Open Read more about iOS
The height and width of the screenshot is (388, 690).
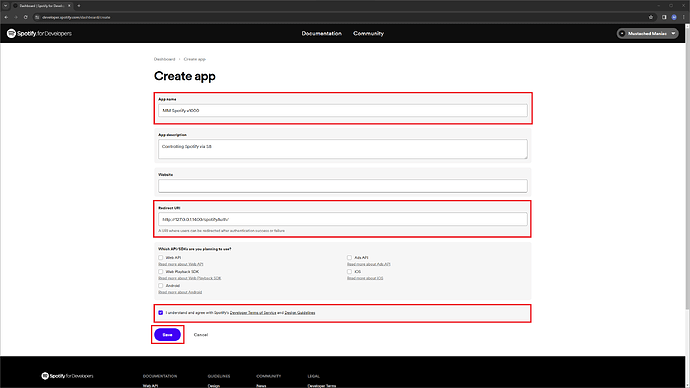365,278
